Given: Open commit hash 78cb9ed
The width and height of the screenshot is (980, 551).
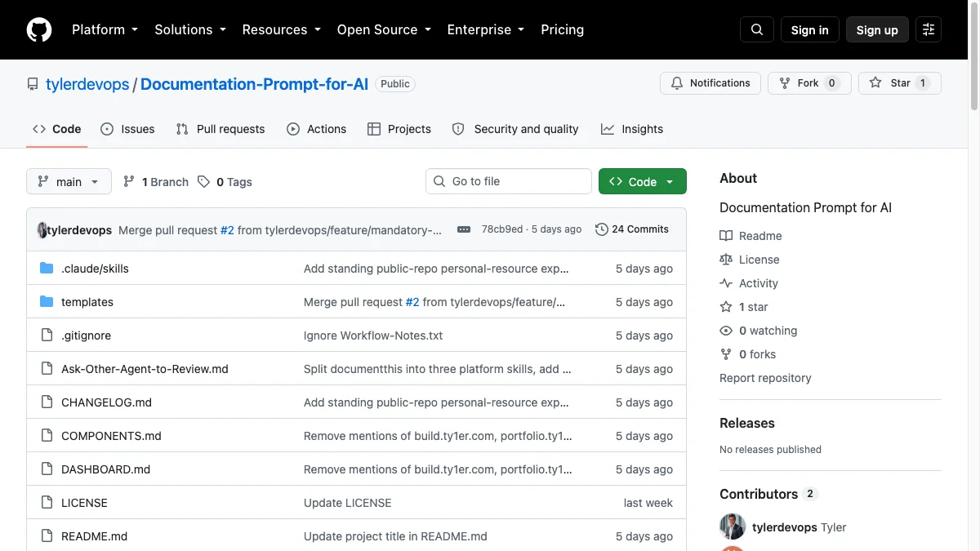Looking at the screenshot, I should (x=502, y=229).
